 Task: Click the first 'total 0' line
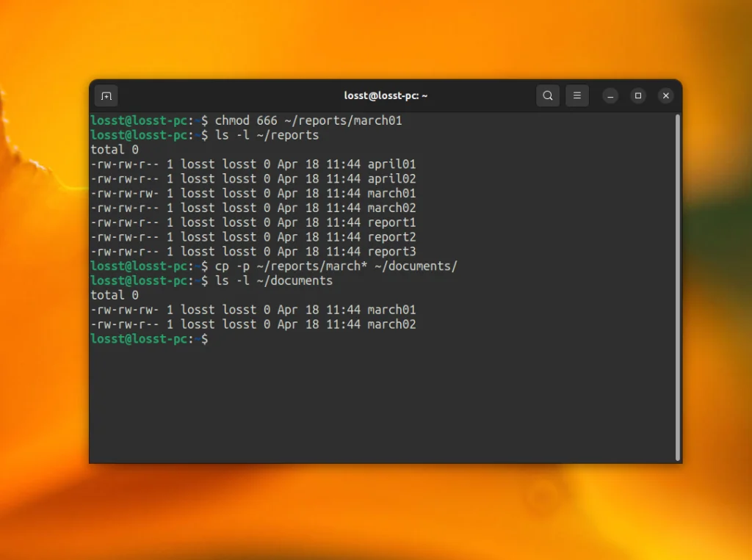point(115,150)
